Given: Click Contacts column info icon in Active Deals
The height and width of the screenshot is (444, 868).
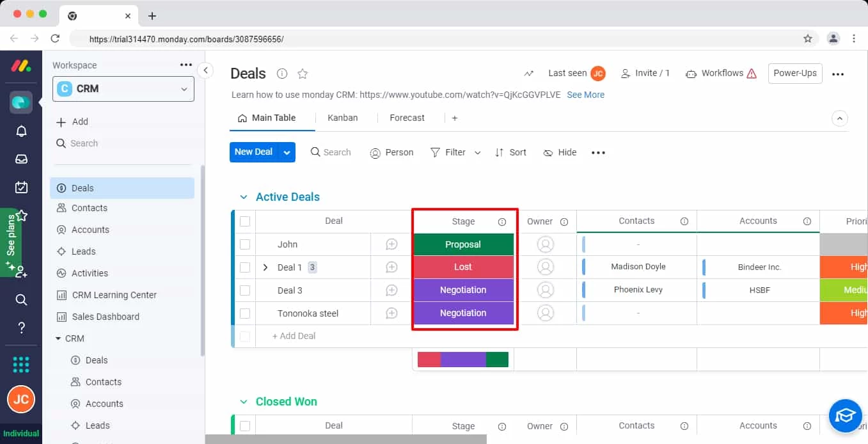Looking at the screenshot, I should pyautogui.click(x=684, y=221).
